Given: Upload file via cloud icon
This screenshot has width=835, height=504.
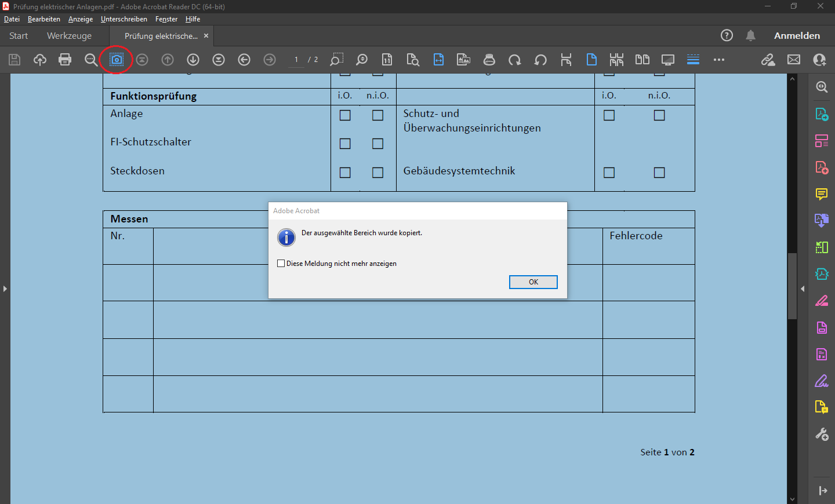Looking at the screenshot, I should 39,60.
